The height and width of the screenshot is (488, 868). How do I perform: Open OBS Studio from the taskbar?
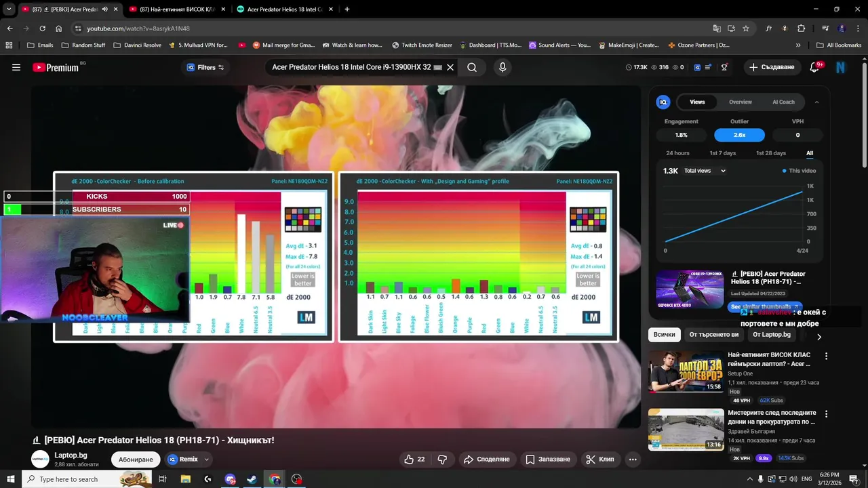point(296,479)
